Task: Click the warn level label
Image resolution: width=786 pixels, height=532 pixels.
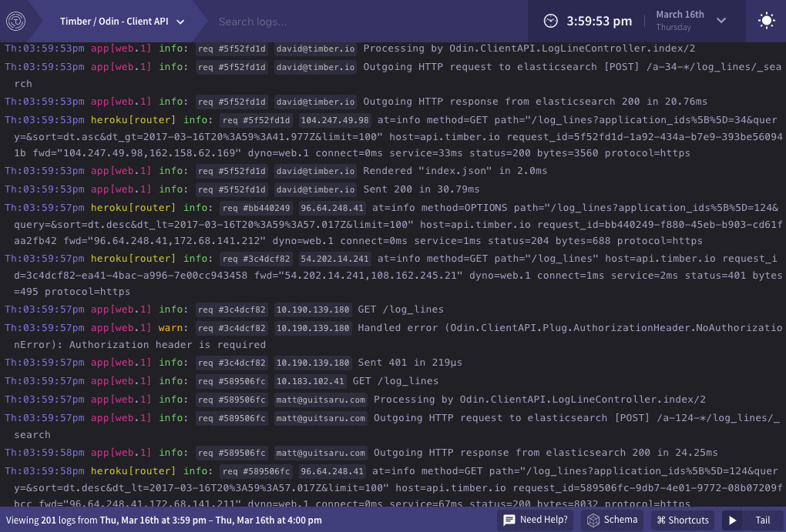Action: (173, 328)
